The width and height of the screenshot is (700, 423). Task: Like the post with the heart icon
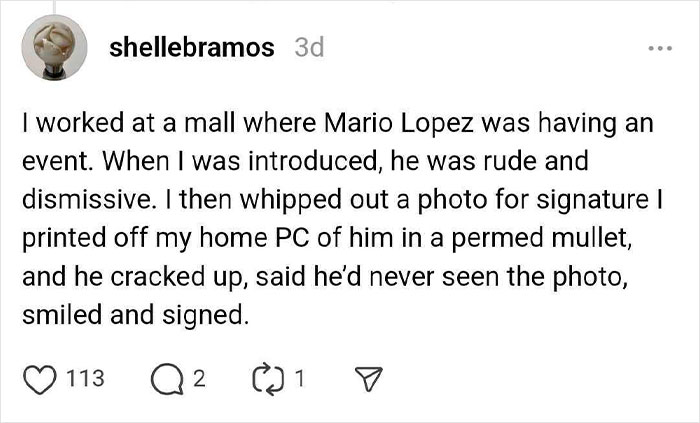(x=38, y=378)
